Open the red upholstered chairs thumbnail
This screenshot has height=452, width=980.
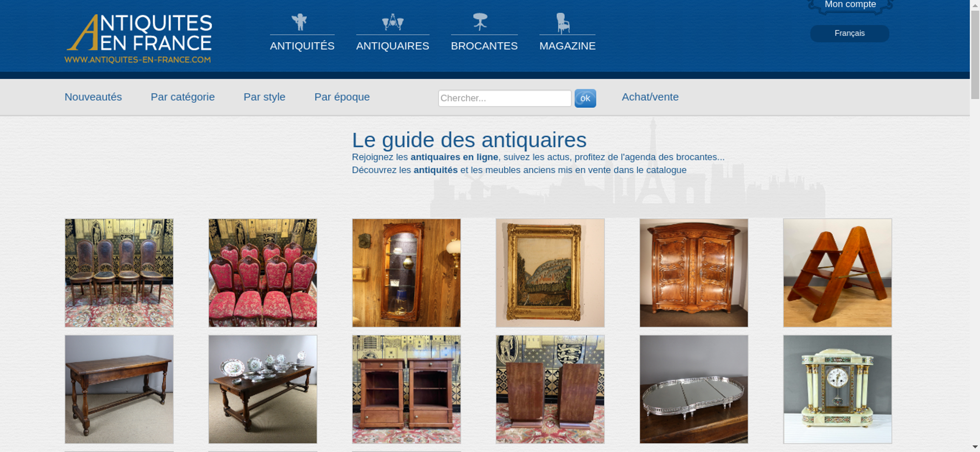pyautogui.click(x=263, y=273)
